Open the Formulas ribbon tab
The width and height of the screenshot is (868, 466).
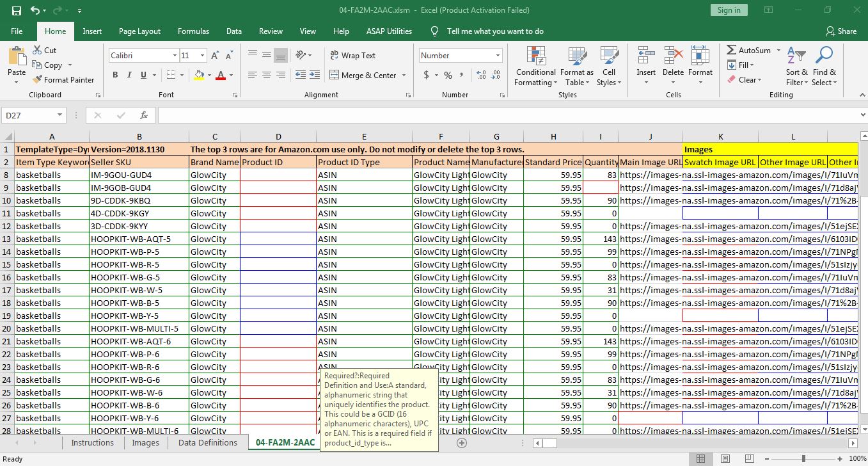(x=193, y=31)
